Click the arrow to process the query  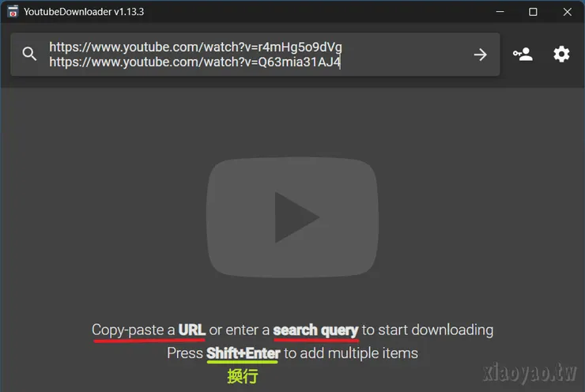[x=480, y=55]
